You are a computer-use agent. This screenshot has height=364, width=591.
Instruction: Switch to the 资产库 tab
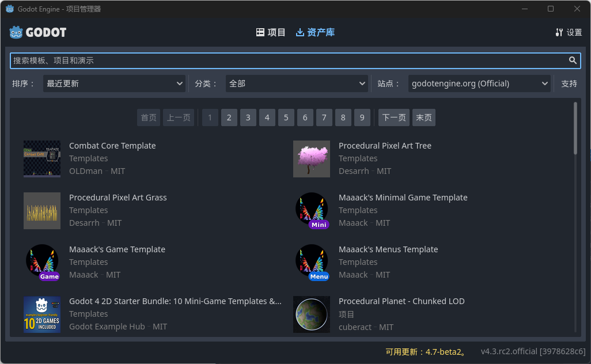pyautogui.click(x=315, y=32)
